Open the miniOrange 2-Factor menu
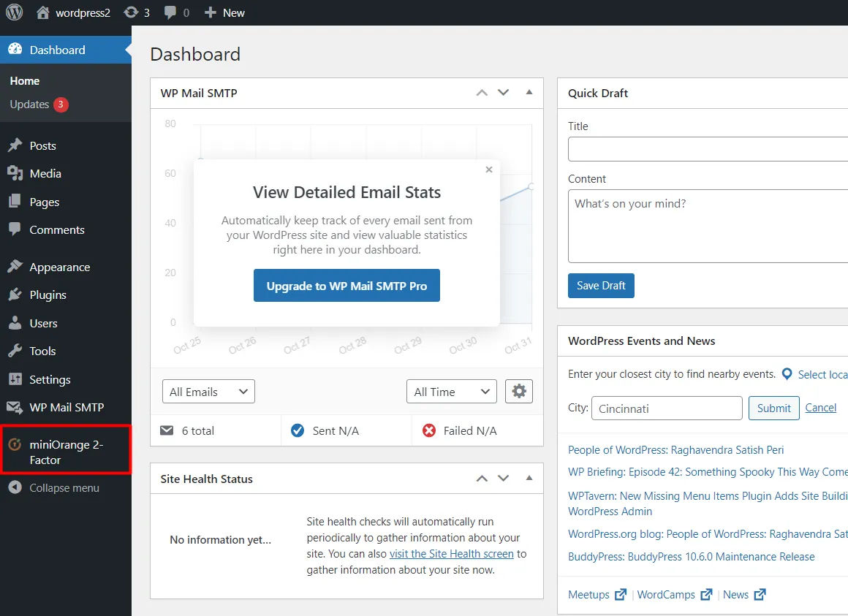The width and height of the screenshot is (848, 616). (x=66, y=452)
